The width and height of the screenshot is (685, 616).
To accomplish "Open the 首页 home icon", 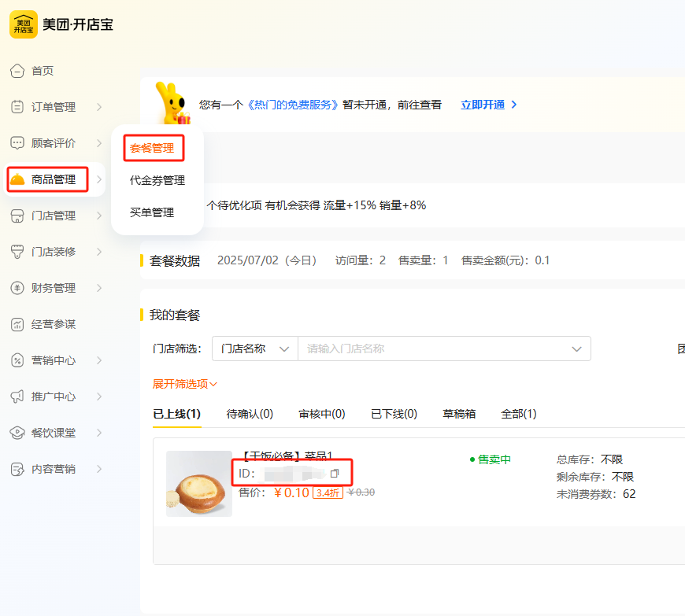I will click(x=17, y=71).
